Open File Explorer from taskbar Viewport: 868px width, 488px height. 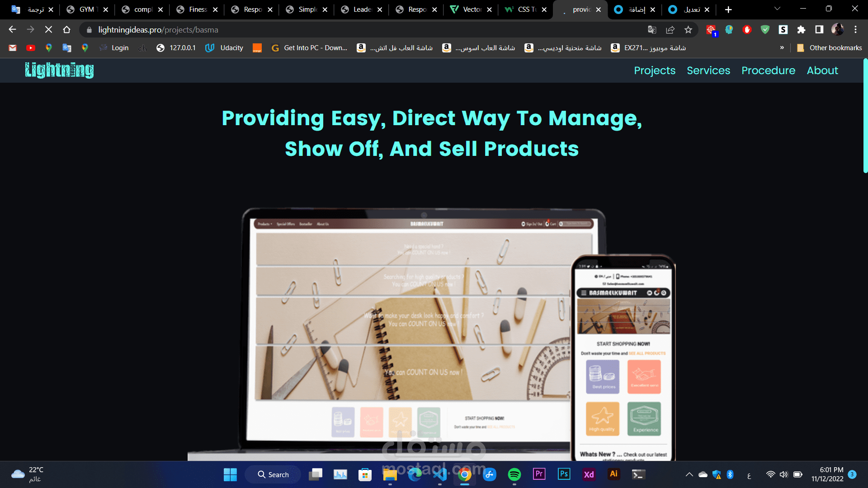[x=391, y=474]
